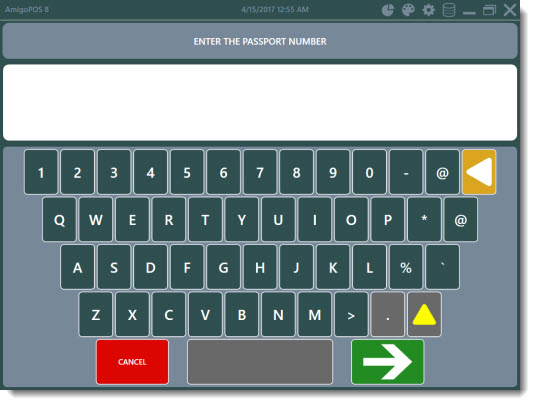The height and width of the screenshot is (405, 535).
Task: Click the orange backspace arrow key
Action: point(479,172)
